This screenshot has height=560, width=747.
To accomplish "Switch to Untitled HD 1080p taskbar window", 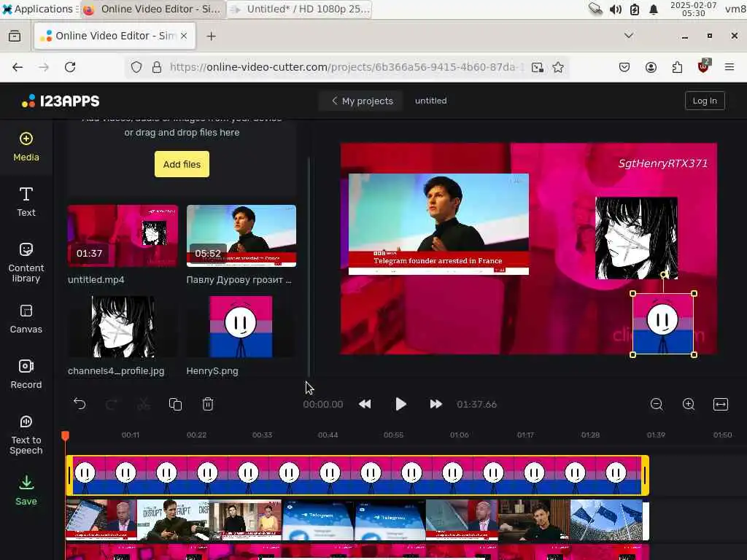I will (300, 9).
